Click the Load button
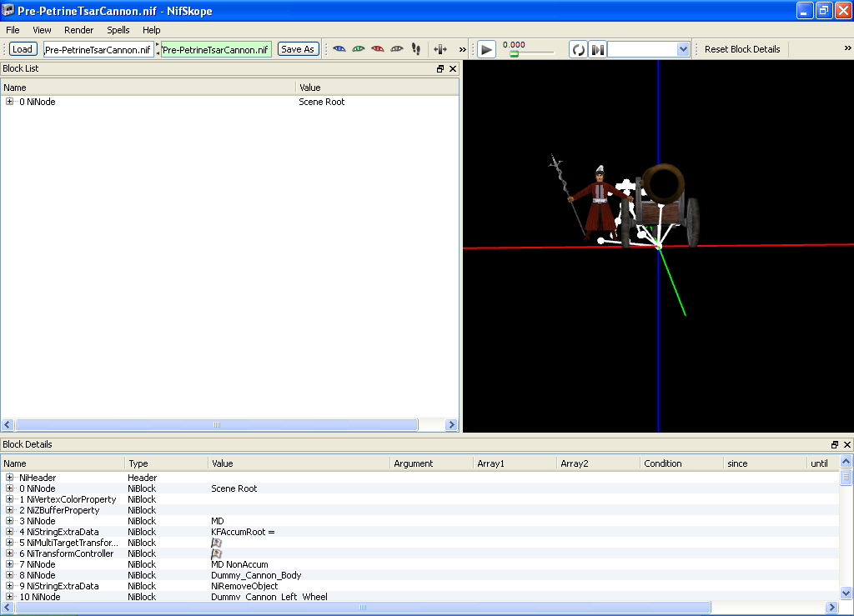 [x=23, y=49]
